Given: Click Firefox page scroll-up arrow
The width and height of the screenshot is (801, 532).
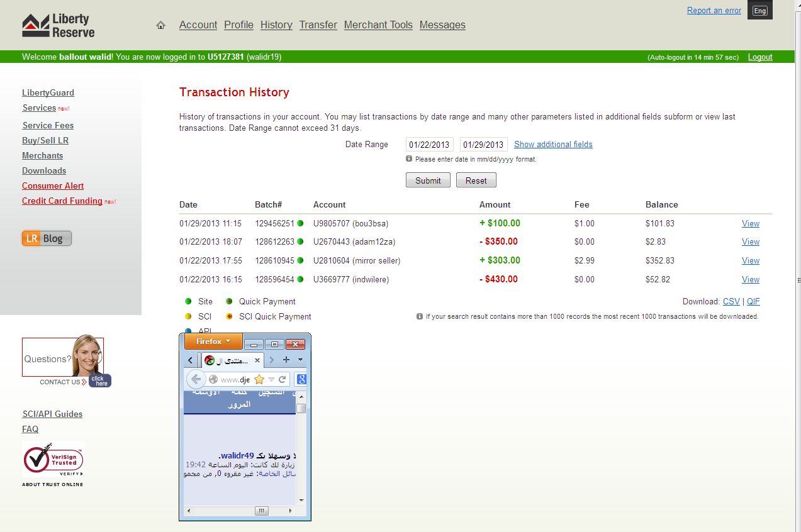Looking at the screenshot, I should [x=301, y=397].
